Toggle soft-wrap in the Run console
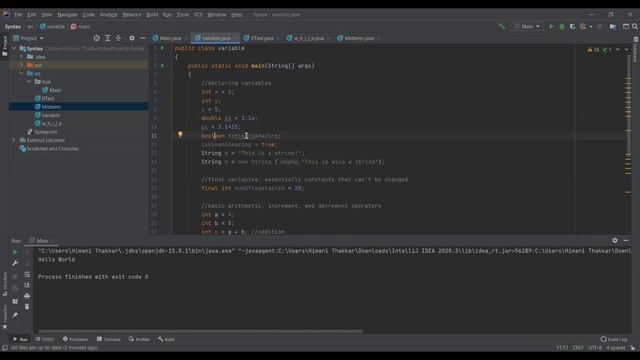 pos(27,274)
